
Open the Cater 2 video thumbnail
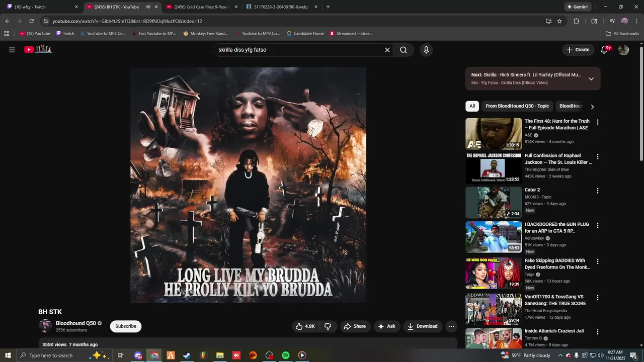click(x=494, y=203)
